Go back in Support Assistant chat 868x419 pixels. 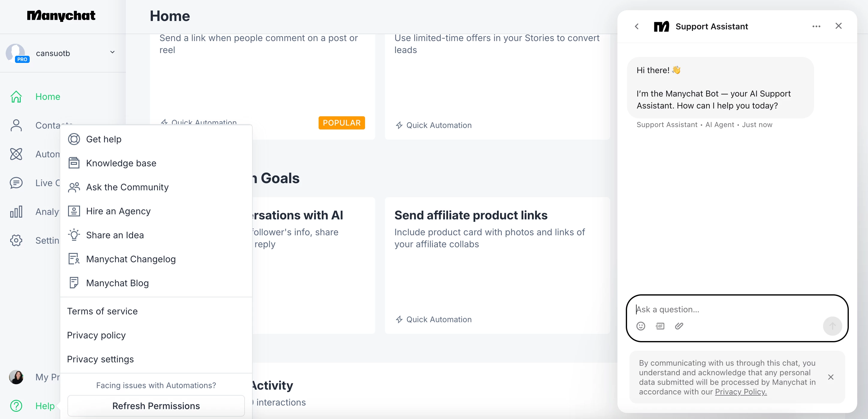637,26
